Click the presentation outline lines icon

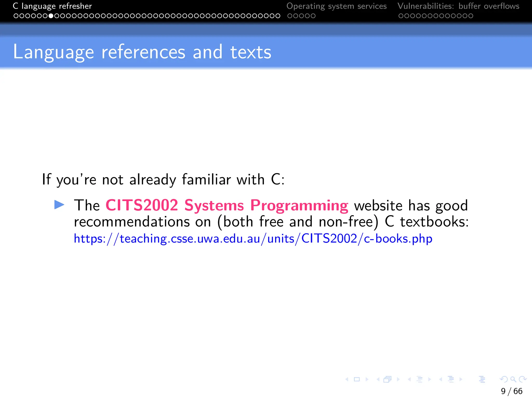click(482, 380)
